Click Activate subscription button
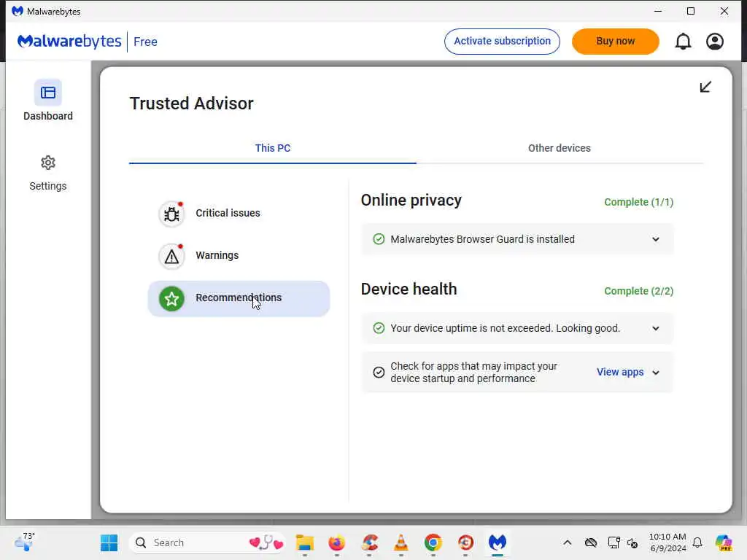The width and height of the screenshot is (747, 560). tap(502, 42)
